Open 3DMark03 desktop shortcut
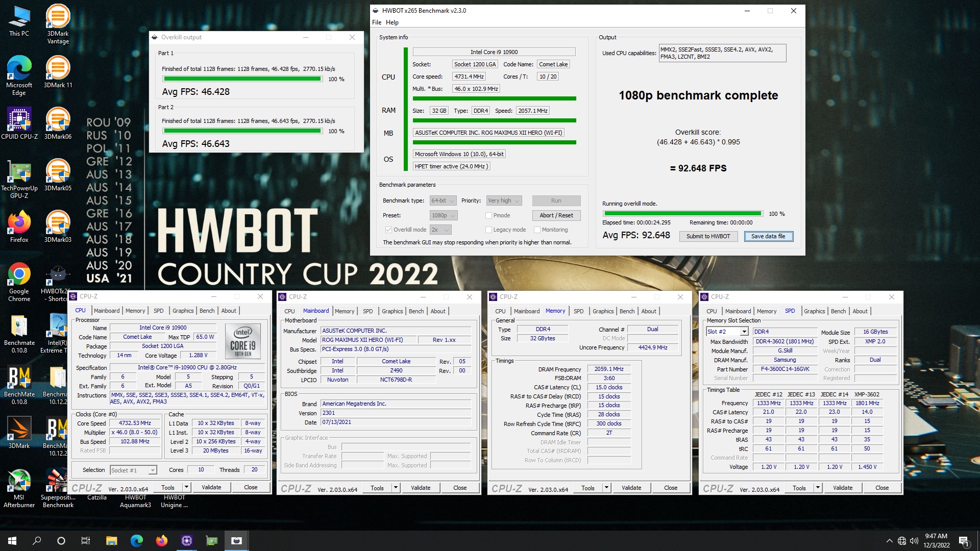This screenshot has width=980, height=551. coord(58,227)
